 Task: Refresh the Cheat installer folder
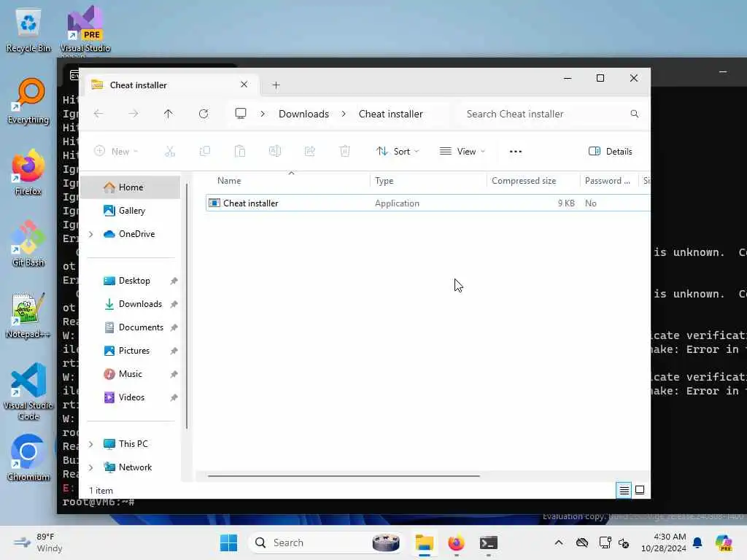pos(204,114)
